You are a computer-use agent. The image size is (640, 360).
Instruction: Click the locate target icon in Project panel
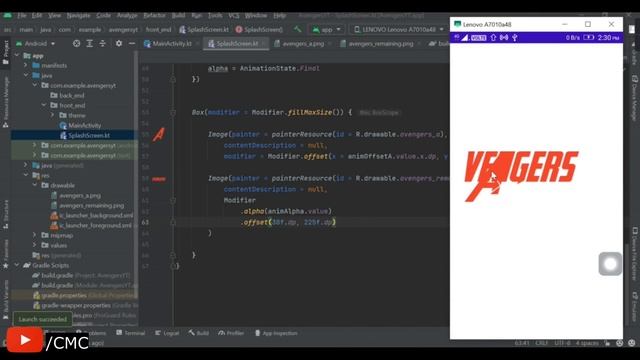[x=76, y=43]
